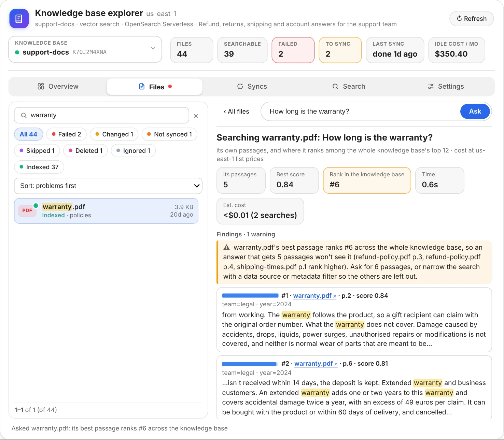Viewport: 504px width, 440px height.
Task: Click the Idle Cost $350.40 card
Action: pos(457,50)
